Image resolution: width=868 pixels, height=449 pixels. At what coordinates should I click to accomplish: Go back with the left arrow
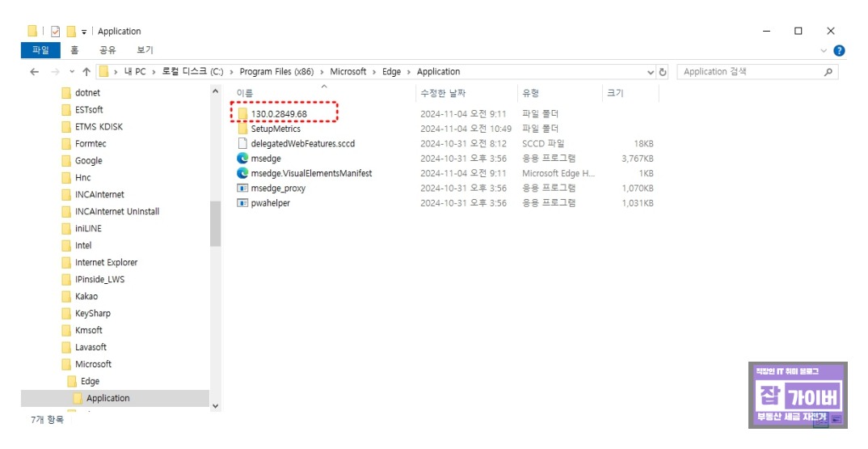(x=34, y=71)
